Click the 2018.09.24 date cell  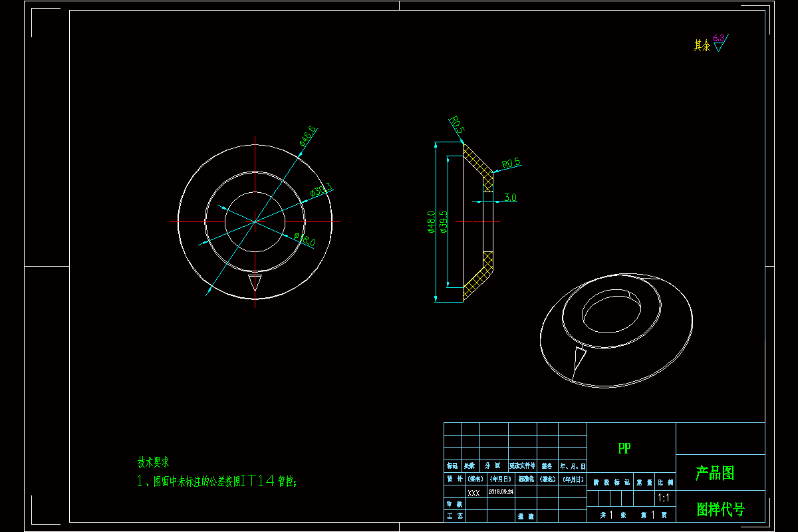tap(501, 491)
